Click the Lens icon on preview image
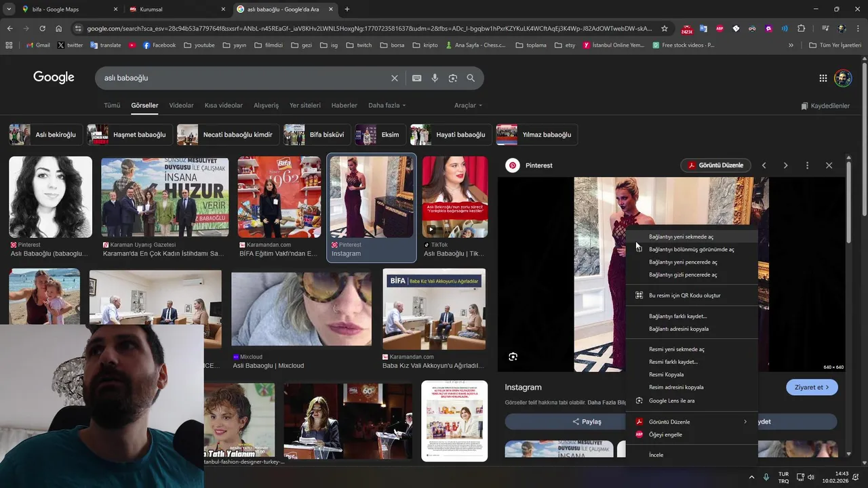The image size is (868, 488). (x=513, y=357)
